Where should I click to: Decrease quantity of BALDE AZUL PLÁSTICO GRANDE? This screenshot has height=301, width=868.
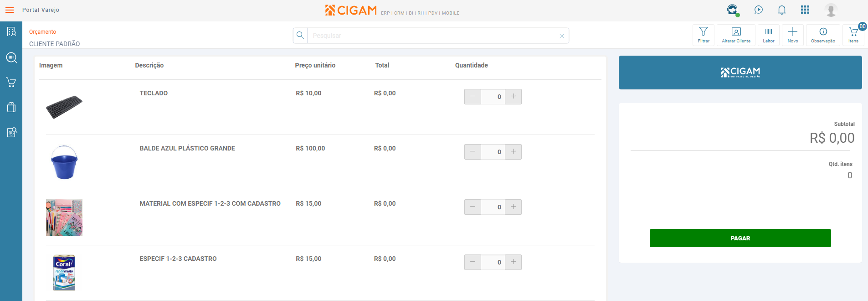[x=473, y=152]
